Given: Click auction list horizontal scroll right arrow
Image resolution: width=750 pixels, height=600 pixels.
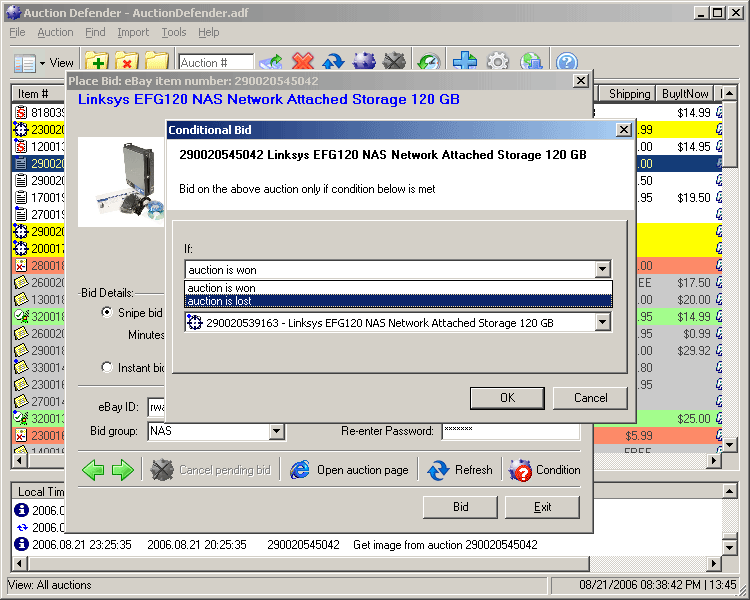Looking at the screenshot, I should click(x=714, y=460).
